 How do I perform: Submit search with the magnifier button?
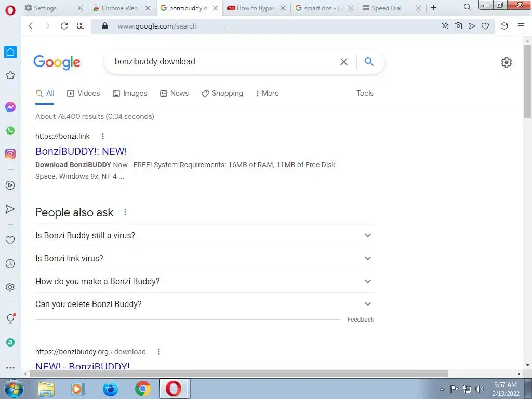click(369, 61)
